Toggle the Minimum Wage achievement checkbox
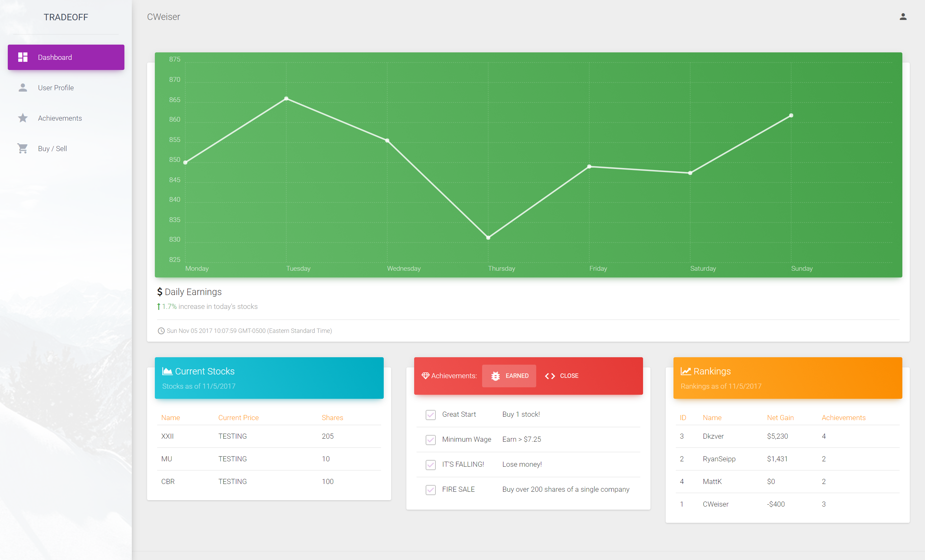 click(430, 440)
